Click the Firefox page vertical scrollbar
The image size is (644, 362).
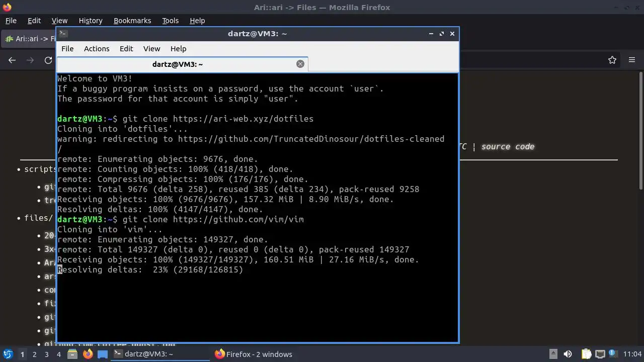click(641, 131)
